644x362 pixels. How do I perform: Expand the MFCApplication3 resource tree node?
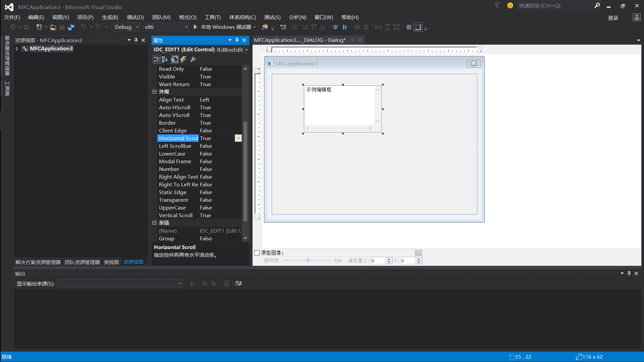tap(17, 49)
